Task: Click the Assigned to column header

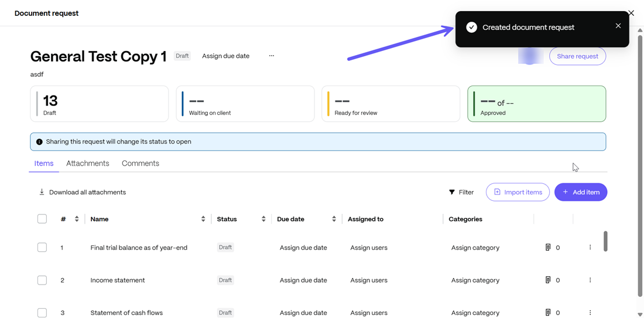Action: pos(365,220)
